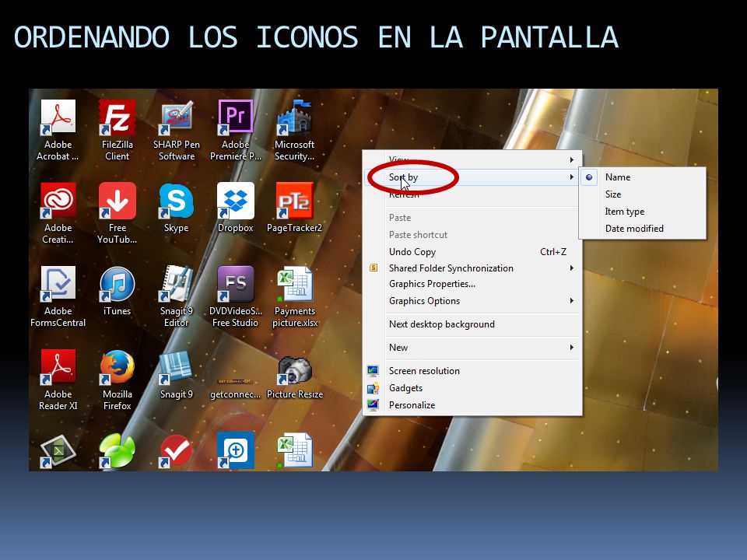Sort desktop icons by Size
The height and width of the screenshot is (560, 747).
click(x=642, y=194)
